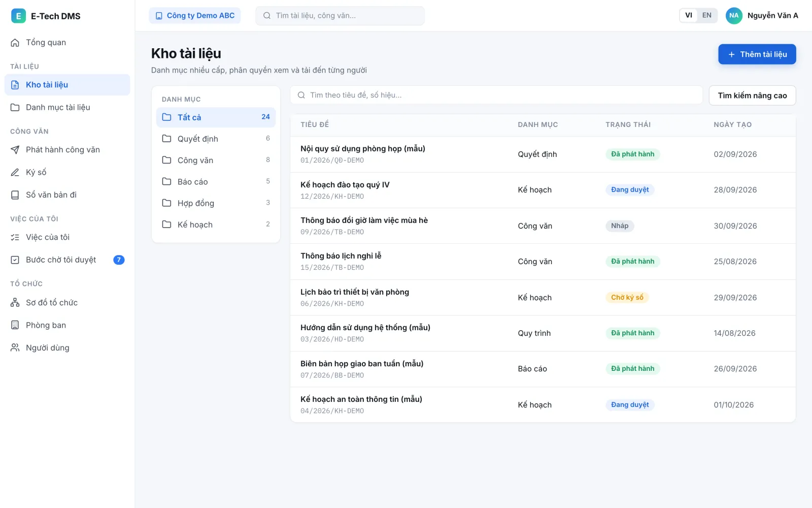Click folder icon beside Hợp đồng category
This screenshot has width=812, height=508.
(x=166, y=203)
